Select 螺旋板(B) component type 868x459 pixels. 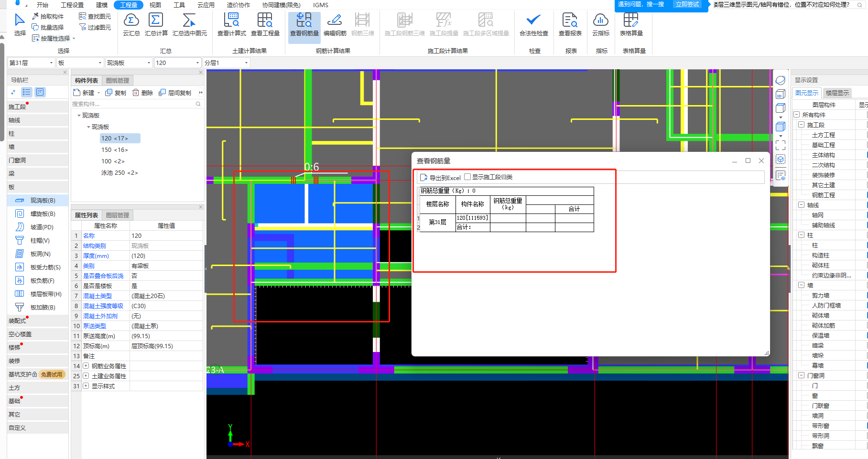38,214
